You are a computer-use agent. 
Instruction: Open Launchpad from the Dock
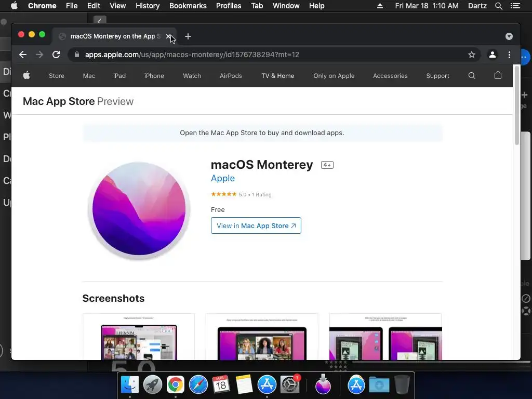click(153, 385)
